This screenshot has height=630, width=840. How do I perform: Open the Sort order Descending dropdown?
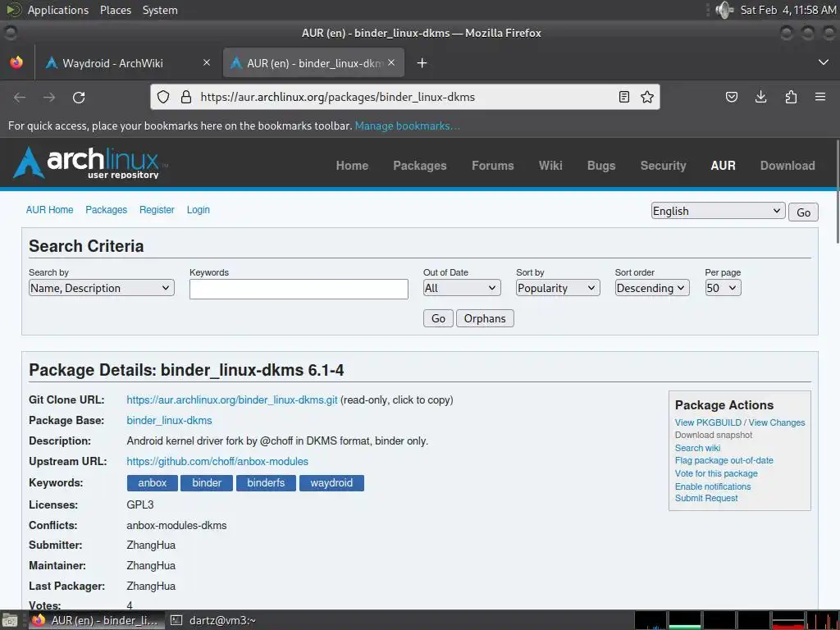coord(652,288)
